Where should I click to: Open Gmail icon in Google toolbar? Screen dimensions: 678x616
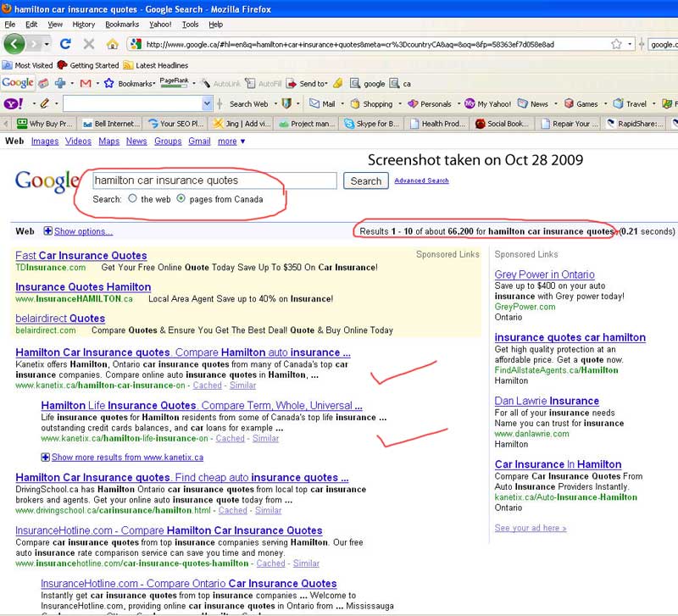(x=85, y=83)
